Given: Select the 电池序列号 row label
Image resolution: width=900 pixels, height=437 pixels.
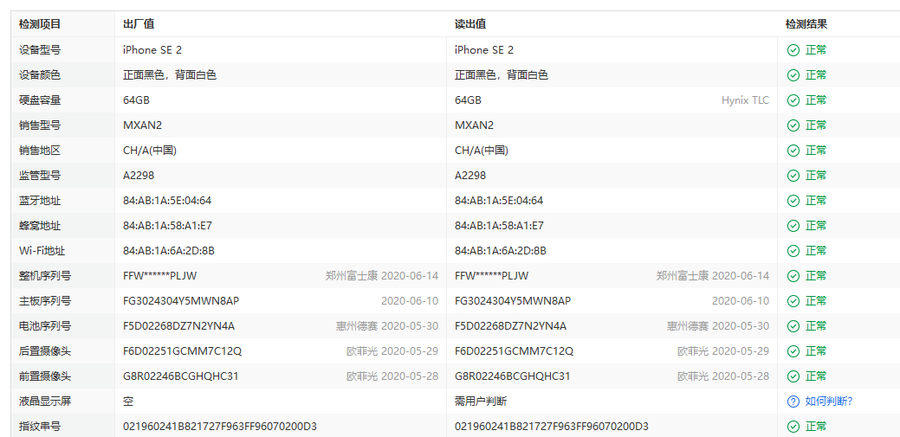Looking at the screenshot, I should point(45,326).
